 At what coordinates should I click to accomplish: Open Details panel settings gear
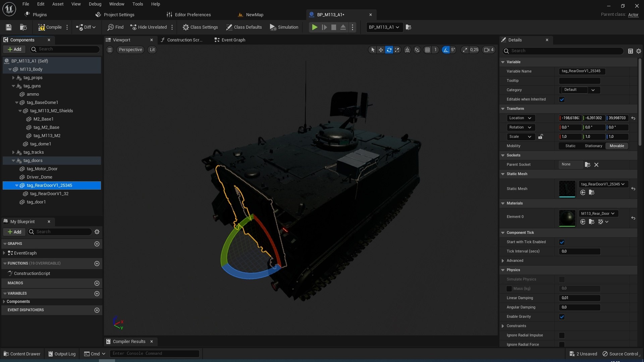coord(639,51)
